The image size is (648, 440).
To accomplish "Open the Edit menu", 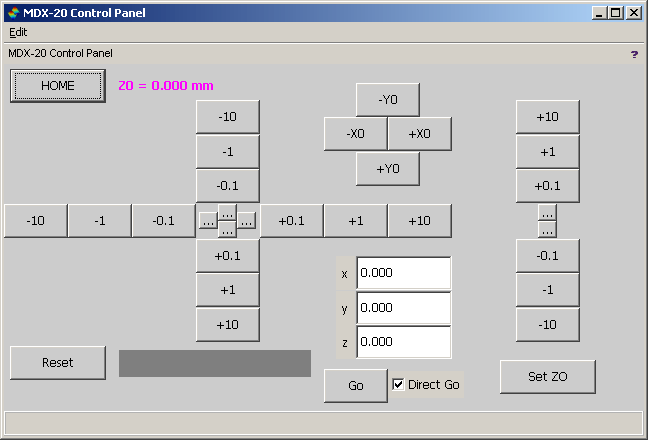I will (18, 32).
